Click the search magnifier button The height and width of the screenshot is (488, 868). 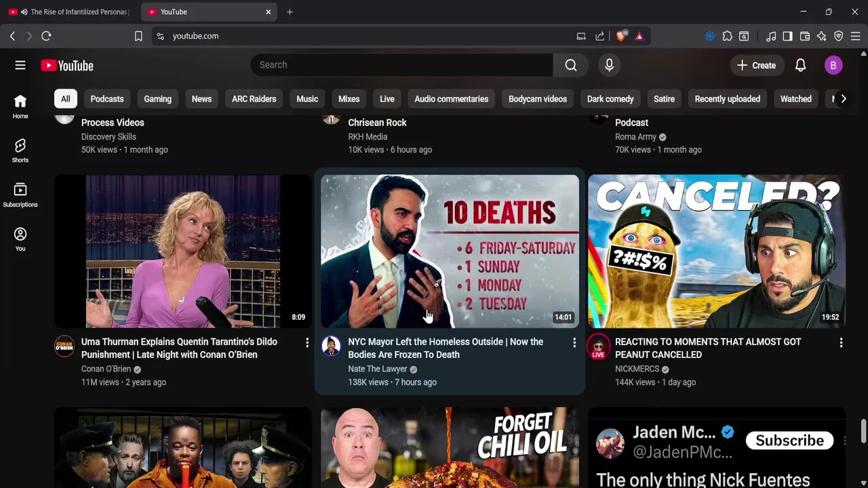[571, 65]
